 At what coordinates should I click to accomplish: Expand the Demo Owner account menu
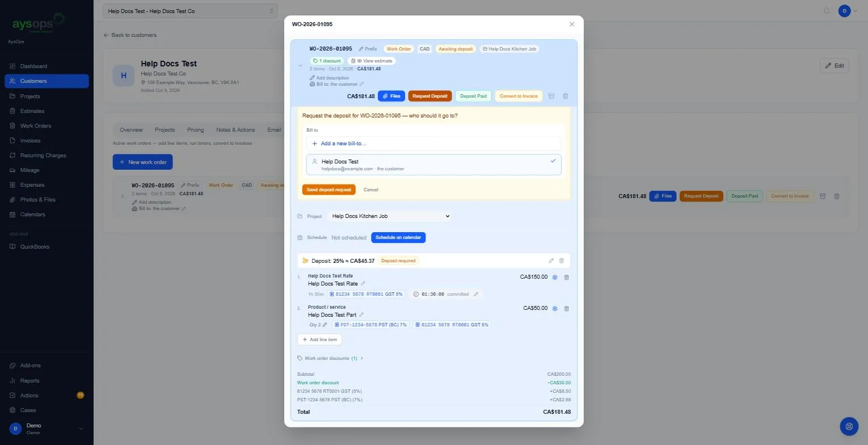click(x=47, y=429)
